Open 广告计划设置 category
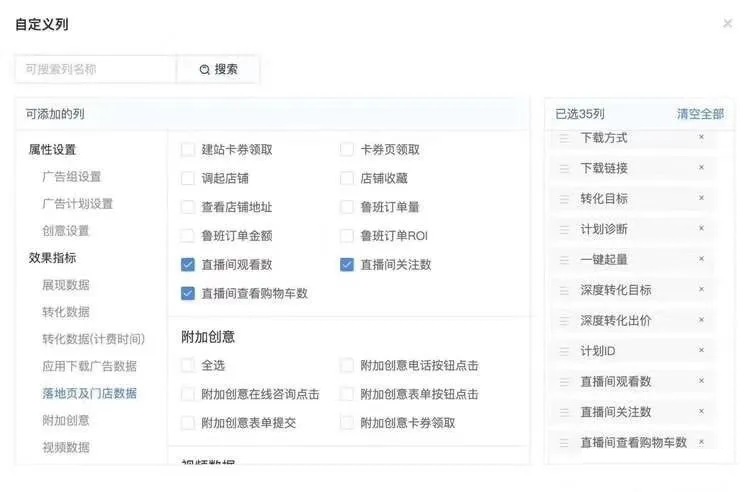Screen dimensions: 750x492 [x=77, y=204]
